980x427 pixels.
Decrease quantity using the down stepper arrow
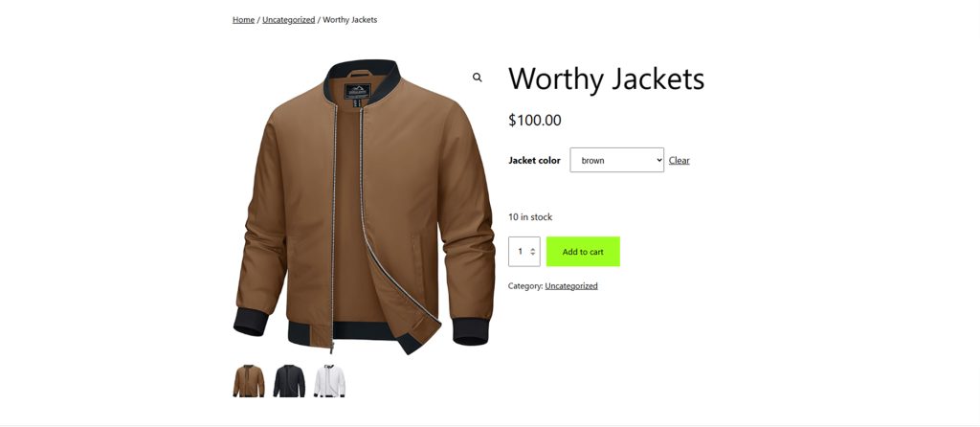point(532,254)
